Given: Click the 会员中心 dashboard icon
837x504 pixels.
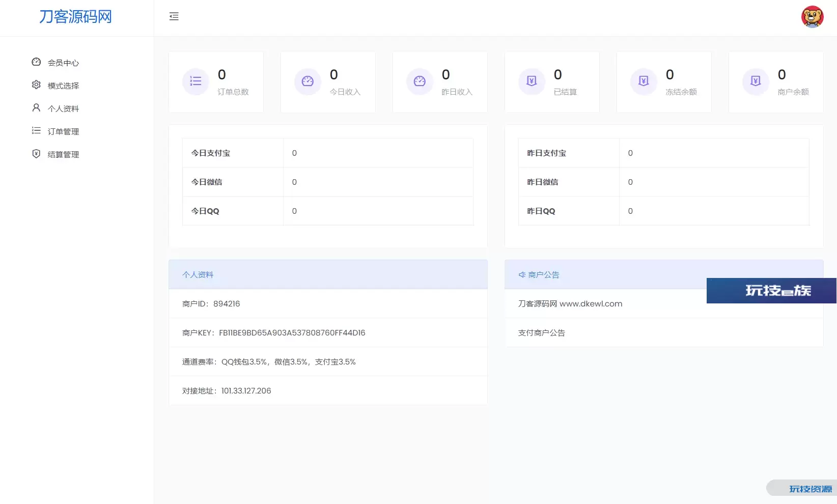Looking at the screenshot, I should pos(36,62).
